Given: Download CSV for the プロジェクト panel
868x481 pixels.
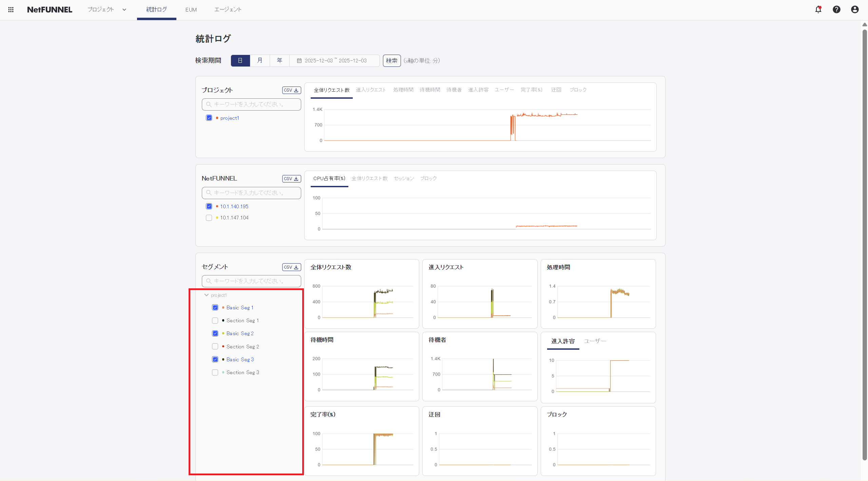Looking at the screenshot, I should click(291, 90).
